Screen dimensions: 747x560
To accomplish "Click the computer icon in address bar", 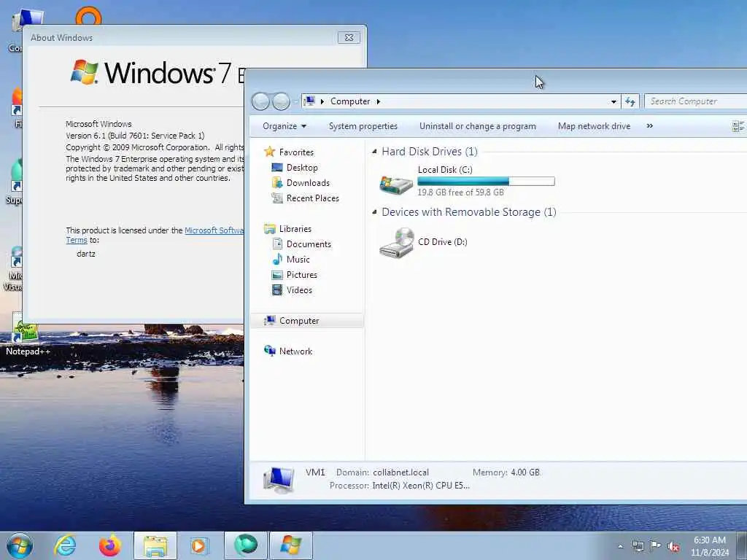I will tap(309, 101).
